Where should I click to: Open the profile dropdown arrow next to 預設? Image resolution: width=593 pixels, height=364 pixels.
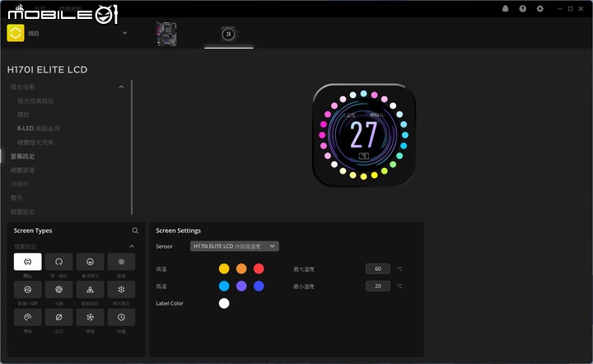125,33
